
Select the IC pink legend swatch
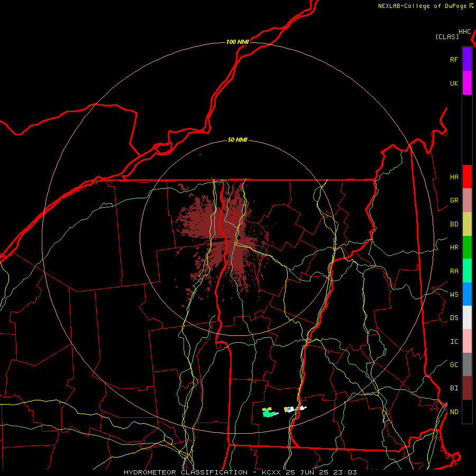[467, 341]
